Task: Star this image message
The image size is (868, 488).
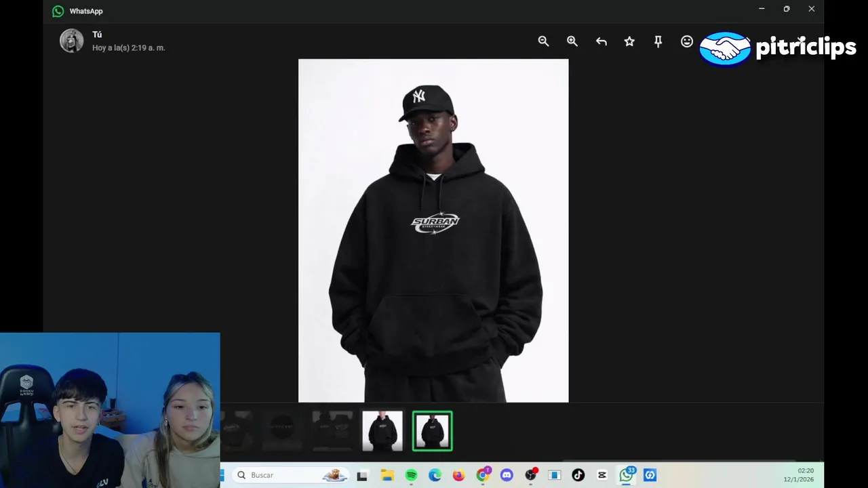Action: [x=629, y=41]
